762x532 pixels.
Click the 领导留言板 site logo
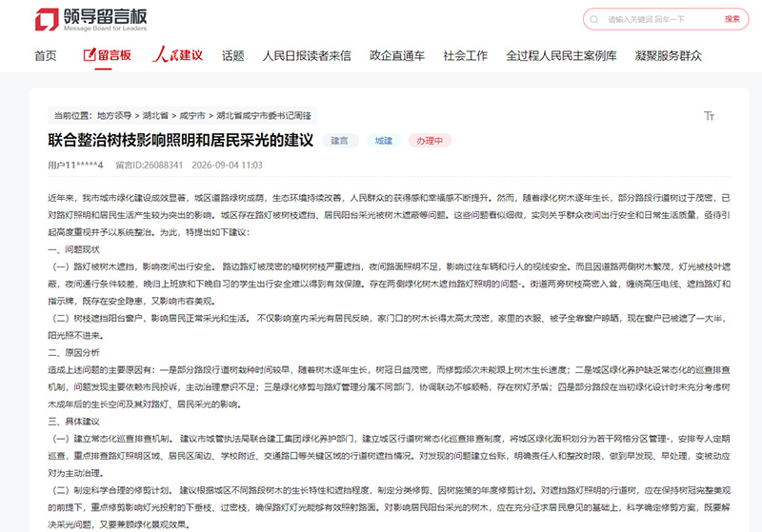90,19
